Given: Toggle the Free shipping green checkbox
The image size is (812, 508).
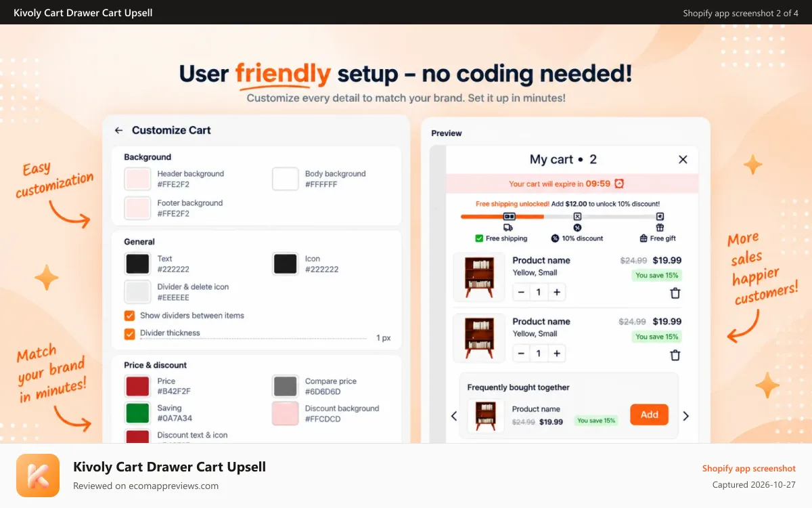Looking at the screenshot, I should (479, 238).
